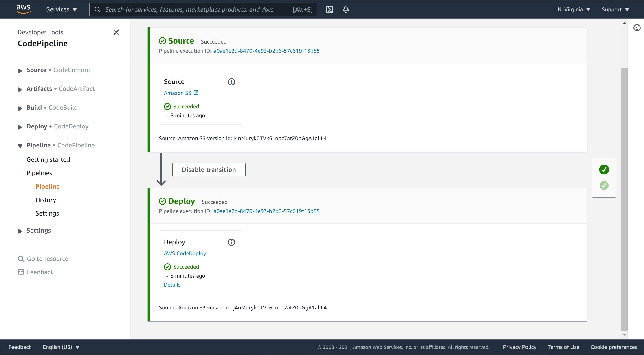The width and height of the screenshot is (644, 355).
Task: Click the CloudShell terminal icon
Action: tap(330, 9)
